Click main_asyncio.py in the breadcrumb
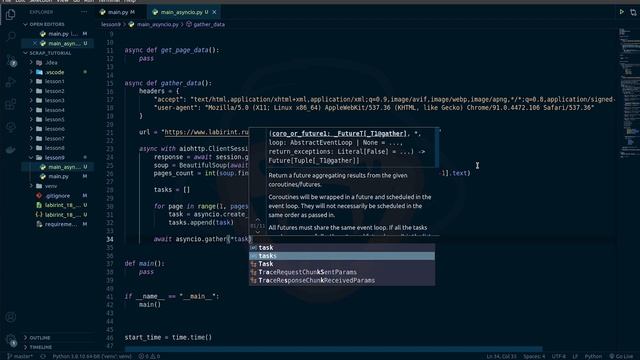Viewport: 640px width, 360px height. point(158,24)
